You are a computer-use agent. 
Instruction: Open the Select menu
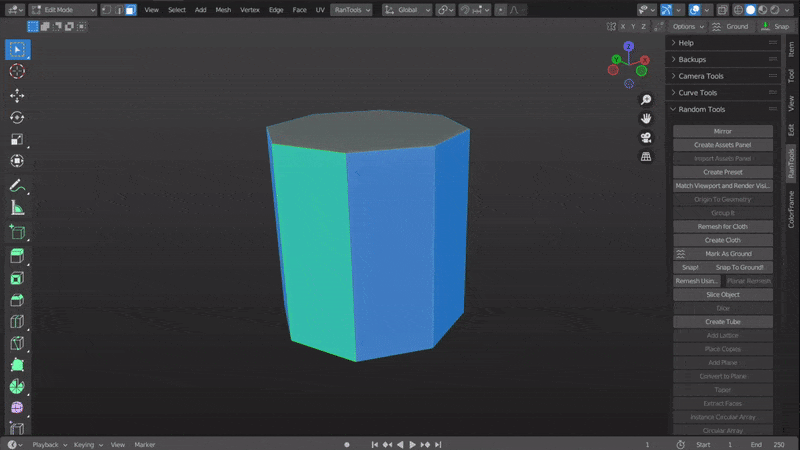pyautogui.click(x=177, y=10)
